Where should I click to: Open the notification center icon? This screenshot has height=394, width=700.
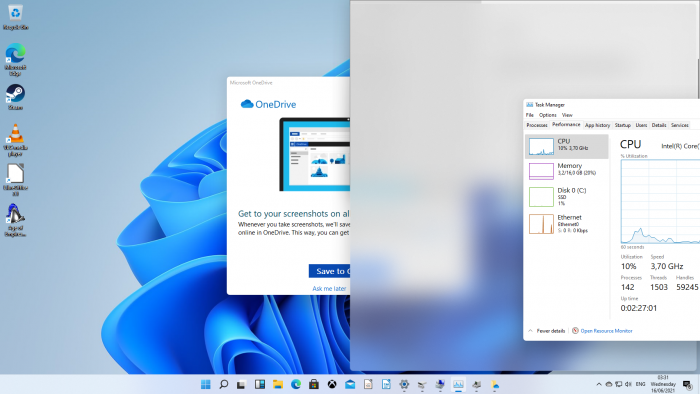point(687,384)
